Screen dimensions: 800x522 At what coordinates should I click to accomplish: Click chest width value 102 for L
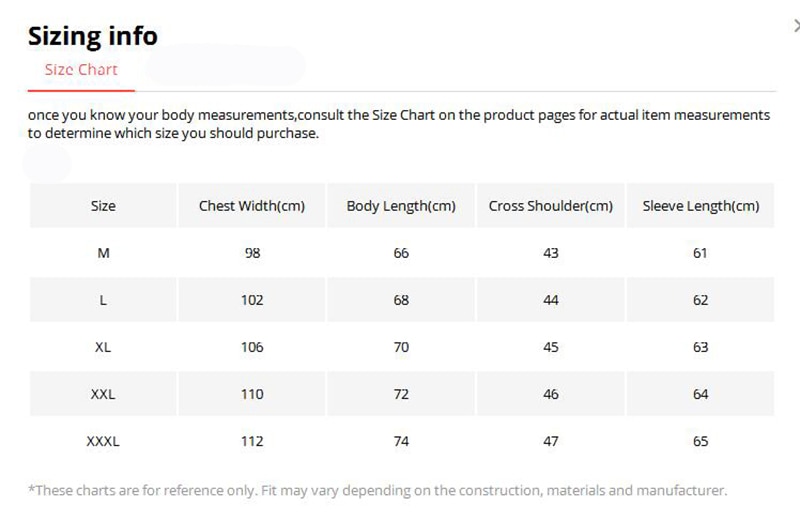(x=252, y=300)
